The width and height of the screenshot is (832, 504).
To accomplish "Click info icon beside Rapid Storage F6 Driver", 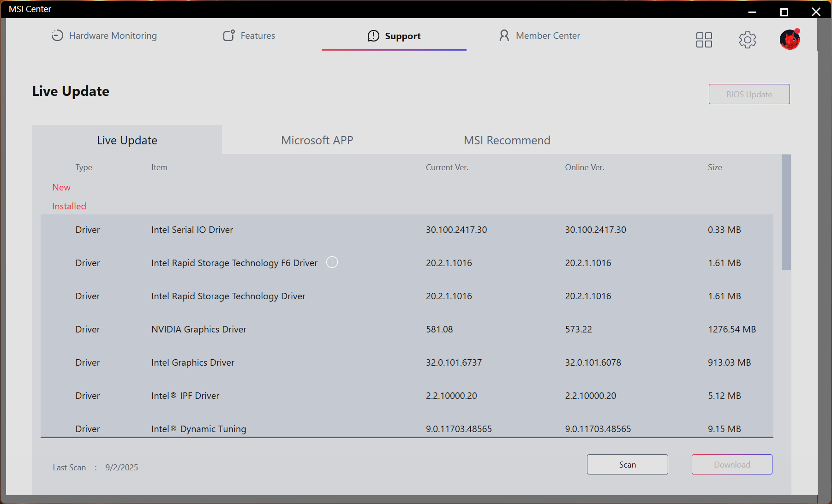I will pyautogui.click(x=332, y=262).
